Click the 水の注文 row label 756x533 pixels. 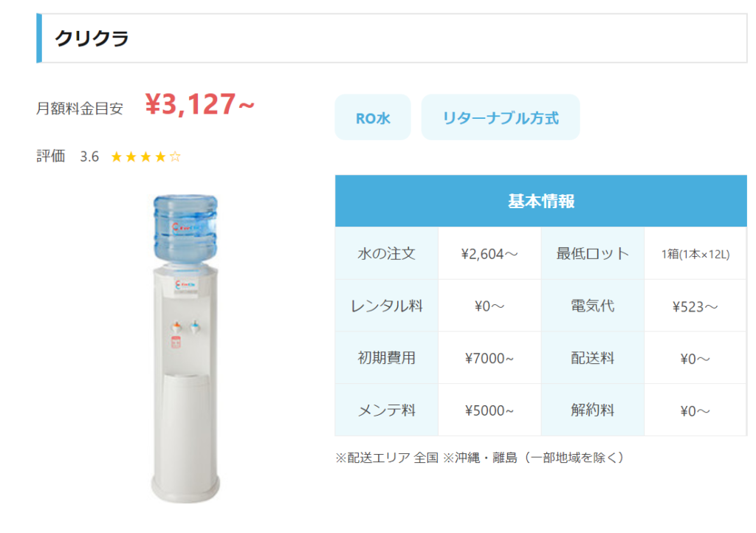point(386,253)
